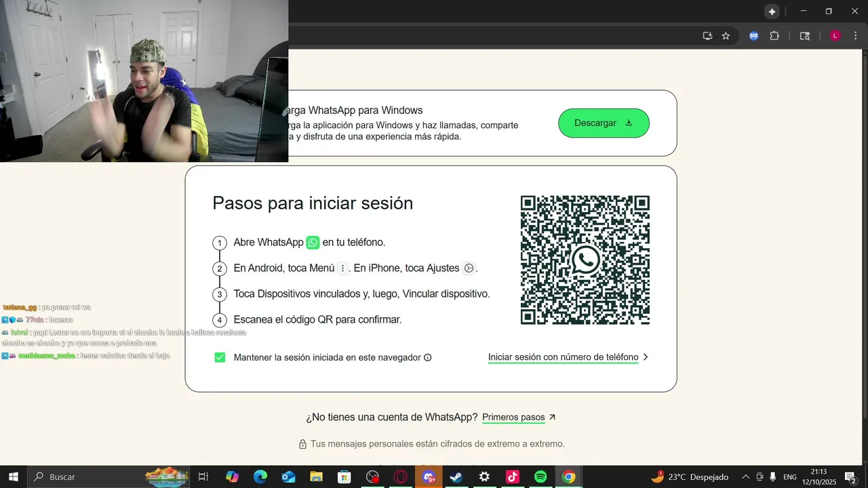The width and height of the screenshot is (868, 488).
Task: Click the lock icon before 'Tus mensajes personales'
Action: click(x=302, y=444)
